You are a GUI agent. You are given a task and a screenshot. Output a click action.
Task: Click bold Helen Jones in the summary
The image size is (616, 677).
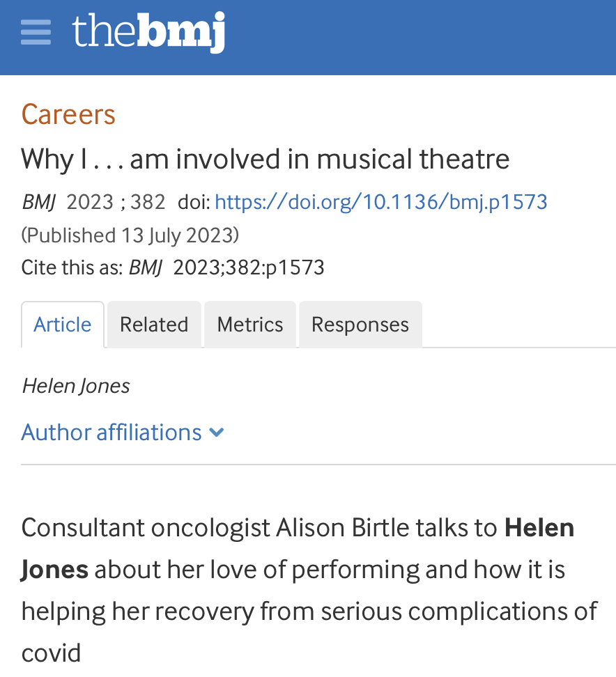click(539, 528)
